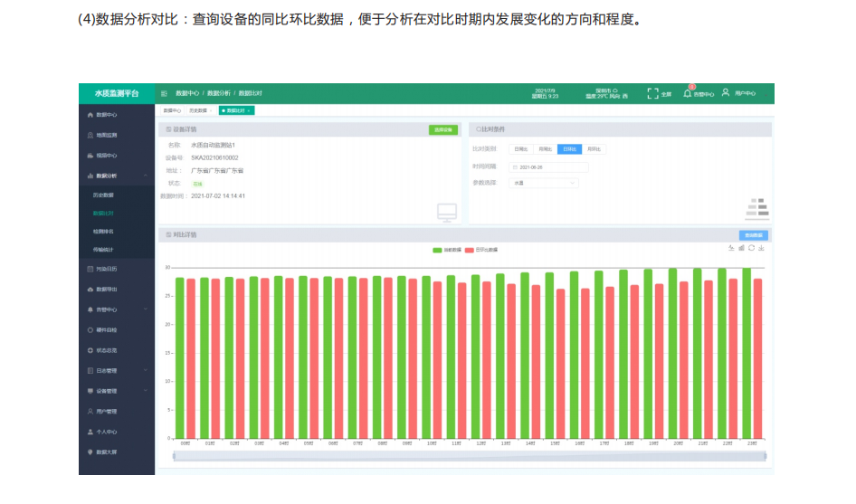This screenshot has height=504, width=856.
Task: Switch to the 历史数据 page tab
Action: point(200,111)
